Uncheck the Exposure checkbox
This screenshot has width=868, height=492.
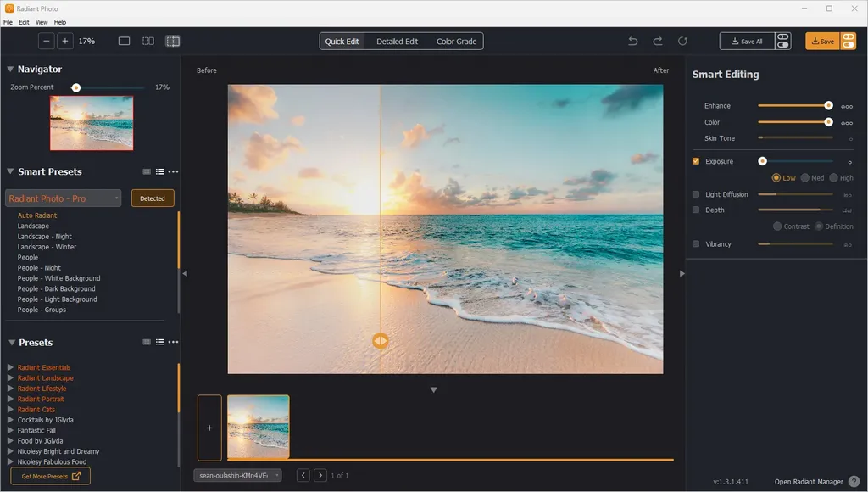tap(696, 161)
